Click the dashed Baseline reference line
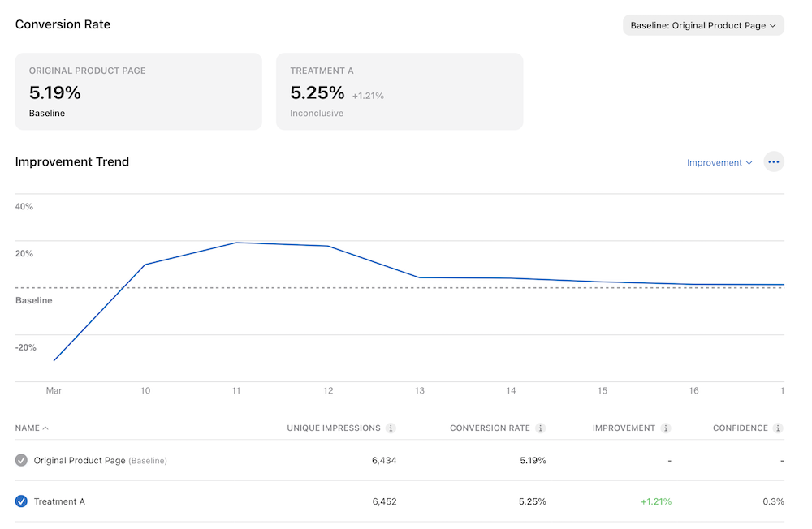 point(406,286)
